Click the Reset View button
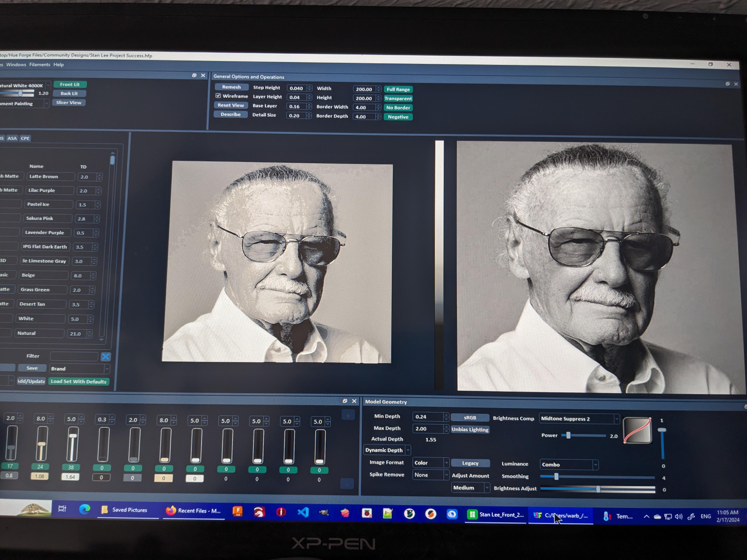 [231, 105]
